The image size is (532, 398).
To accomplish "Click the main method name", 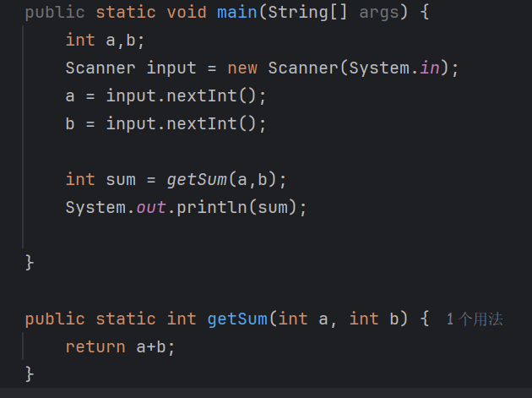I will click(x=236, y=12).
